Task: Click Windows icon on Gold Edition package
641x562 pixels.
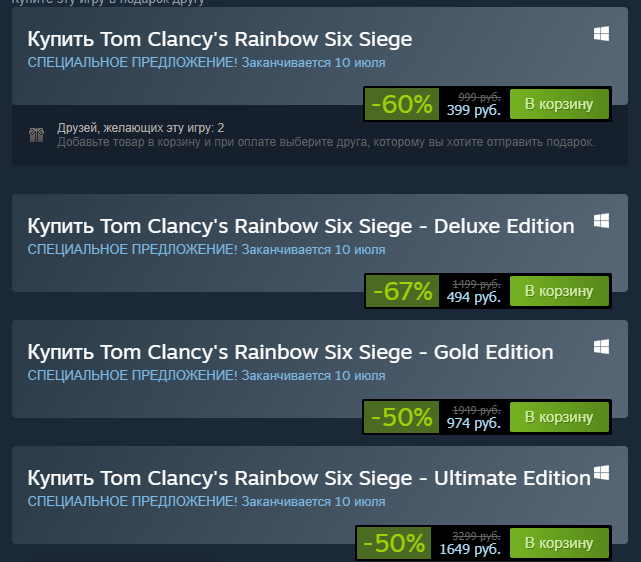Action: tap(601, 346)
